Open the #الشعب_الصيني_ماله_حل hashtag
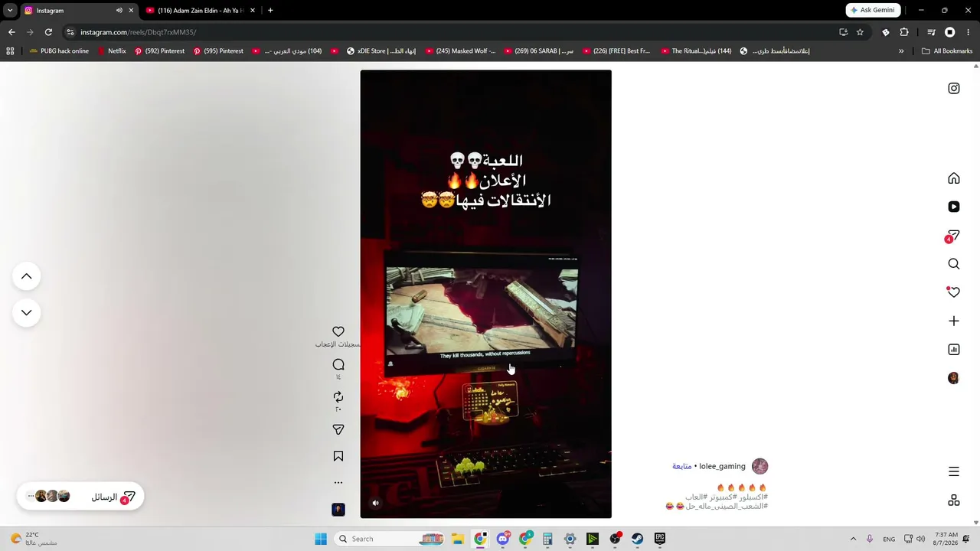This screenshot has width=980, height=551. click(727, 507)
